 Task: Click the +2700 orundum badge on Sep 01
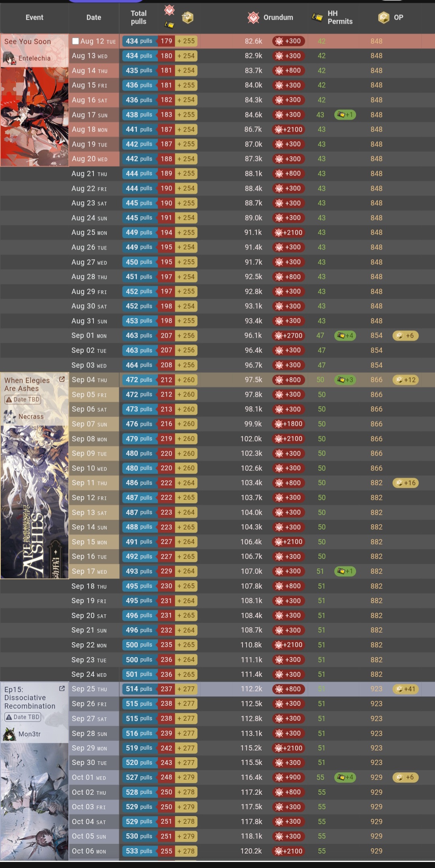[288, 335]
